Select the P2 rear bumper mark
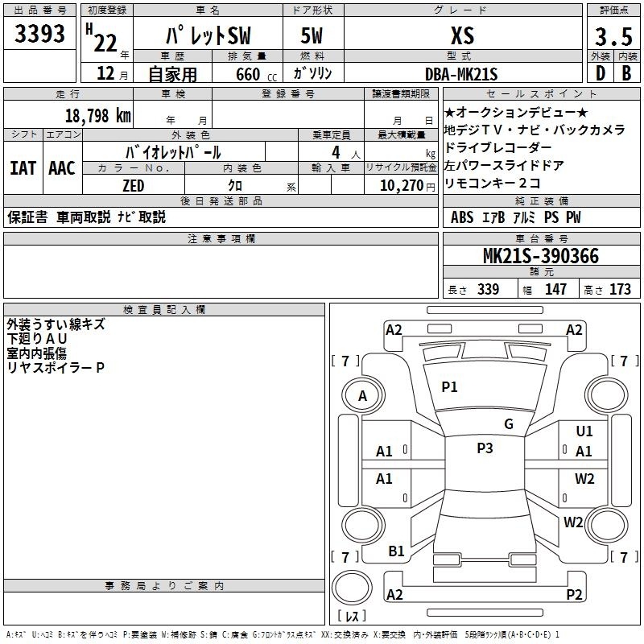This screenshot has width=644, height=644. [x=574, y=594]
